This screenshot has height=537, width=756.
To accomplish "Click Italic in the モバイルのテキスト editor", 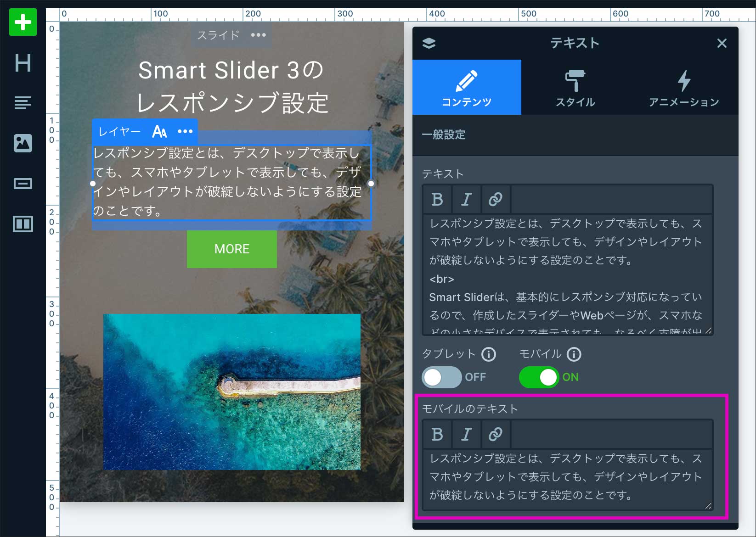I will [x=466, y=434].
